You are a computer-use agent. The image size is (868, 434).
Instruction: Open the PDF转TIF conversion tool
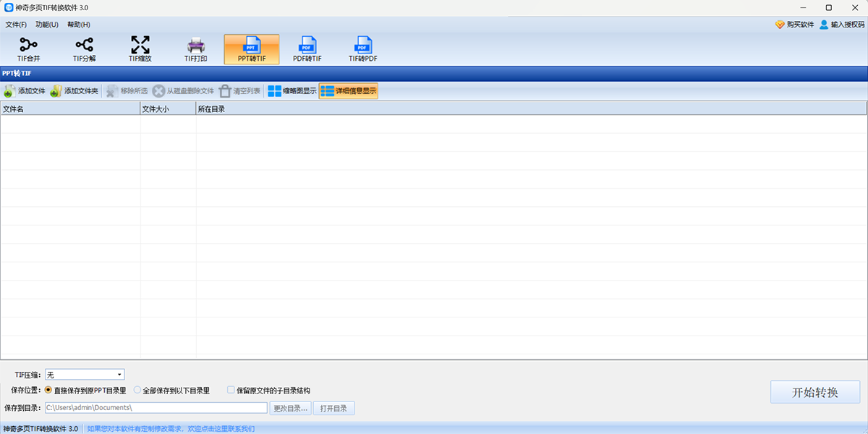pyautogui.click(x=307, y=49)
